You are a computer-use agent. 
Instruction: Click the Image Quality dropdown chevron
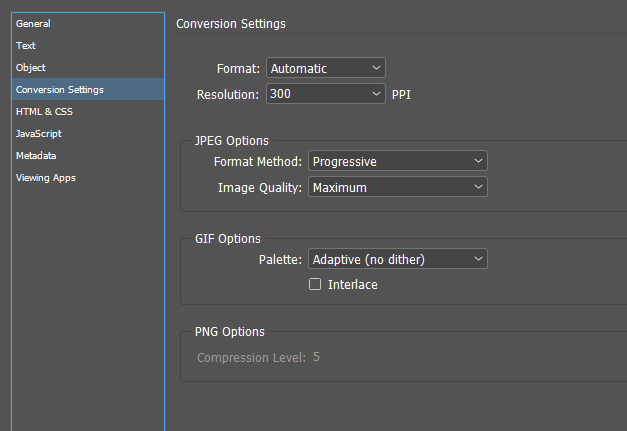(x=477, y=187)
